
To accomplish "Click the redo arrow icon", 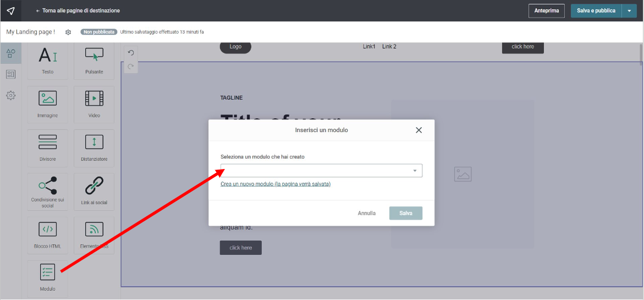I will coord(131,66).
